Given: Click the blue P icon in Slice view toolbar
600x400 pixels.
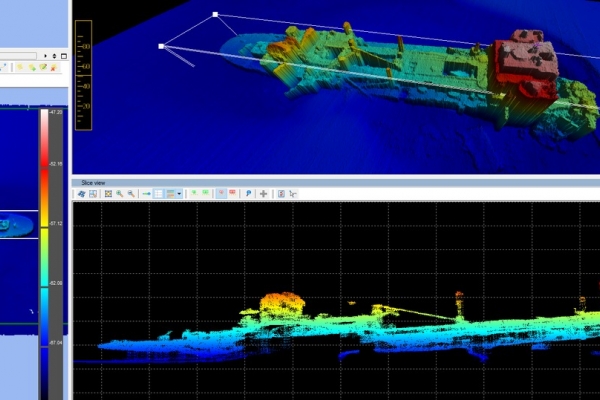Looking at the screenshot, I should pyautogui.click(x=248, y=193).
